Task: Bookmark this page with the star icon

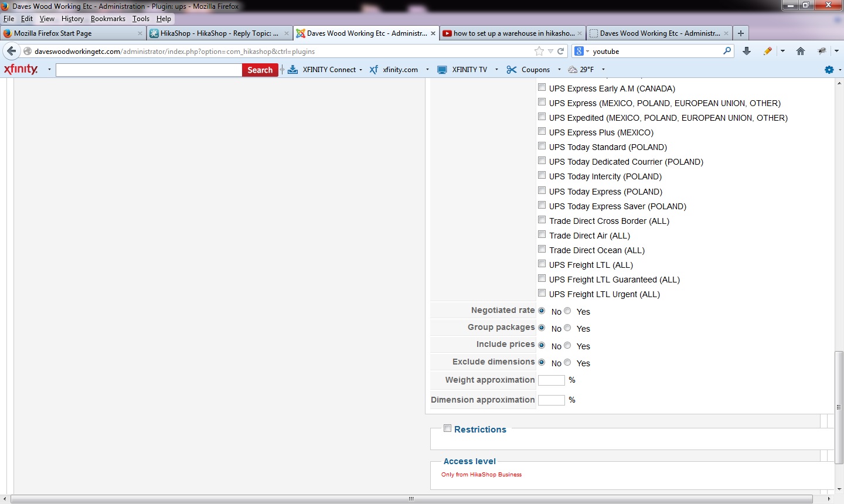Action: (539, 51)
